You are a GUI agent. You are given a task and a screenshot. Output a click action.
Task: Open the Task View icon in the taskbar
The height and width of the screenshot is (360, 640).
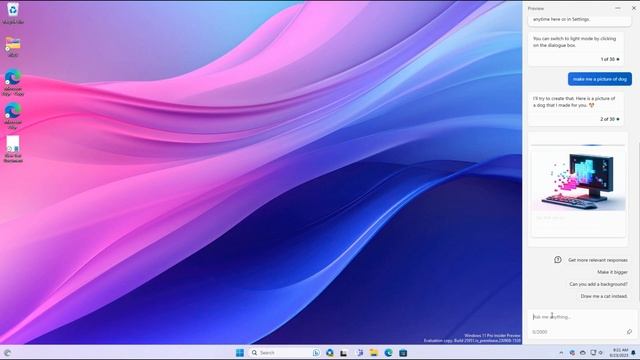[x=344, y=353]
